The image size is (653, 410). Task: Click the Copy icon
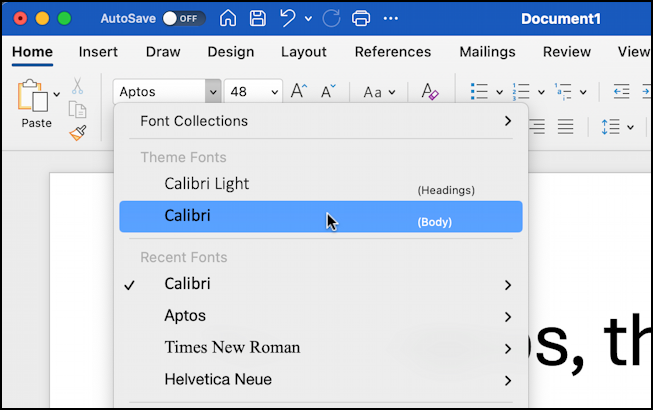click(77, 110)
